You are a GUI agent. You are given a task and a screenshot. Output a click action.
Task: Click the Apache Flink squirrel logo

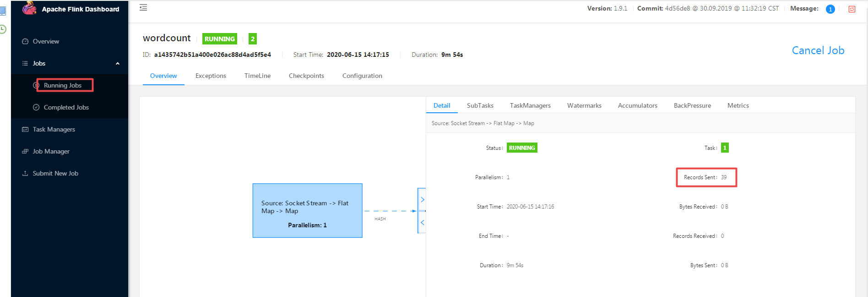(x=29, y=8)
